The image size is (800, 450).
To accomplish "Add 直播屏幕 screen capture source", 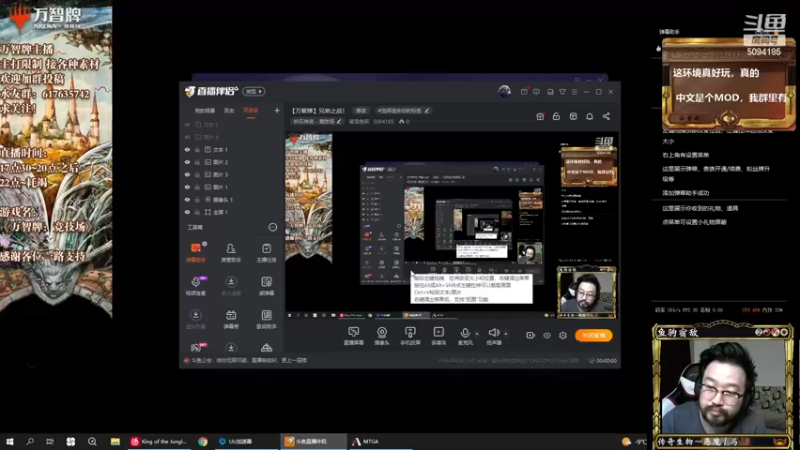I will tap(354, 336).
